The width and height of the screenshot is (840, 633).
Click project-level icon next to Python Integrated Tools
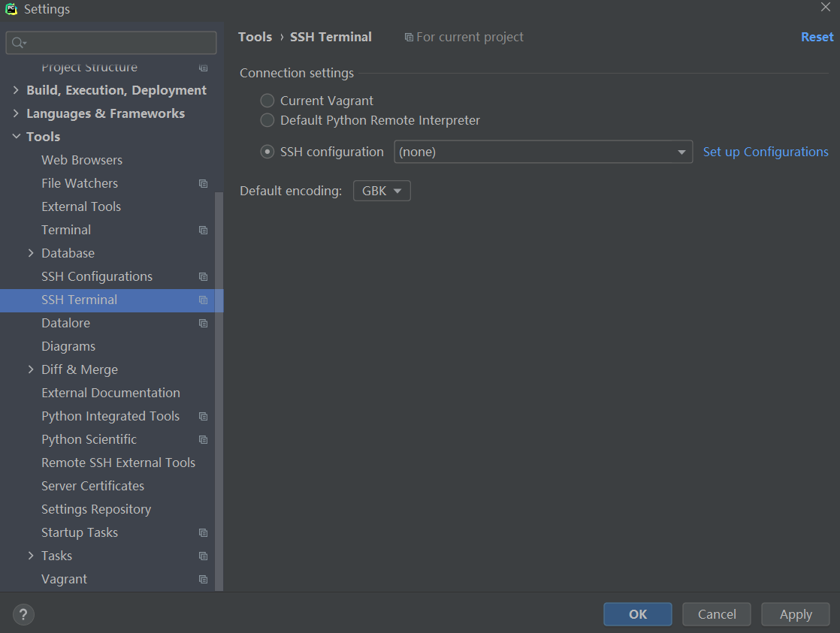pos(203,417)
